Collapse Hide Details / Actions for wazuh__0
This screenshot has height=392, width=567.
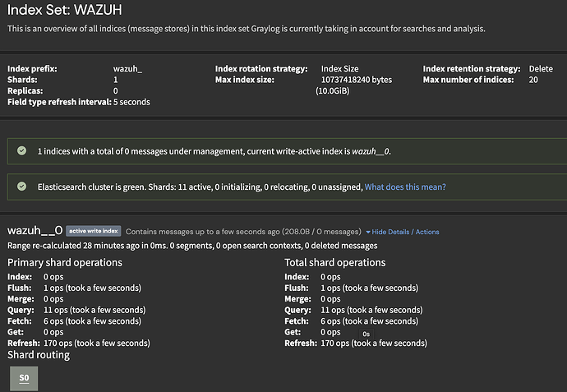pos(405,232)
